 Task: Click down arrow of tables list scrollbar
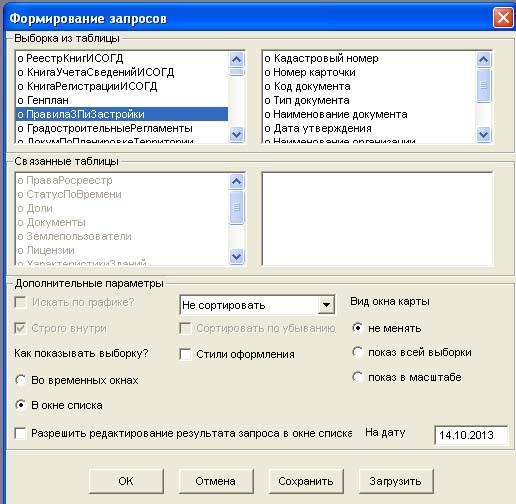tap(237, 135)
